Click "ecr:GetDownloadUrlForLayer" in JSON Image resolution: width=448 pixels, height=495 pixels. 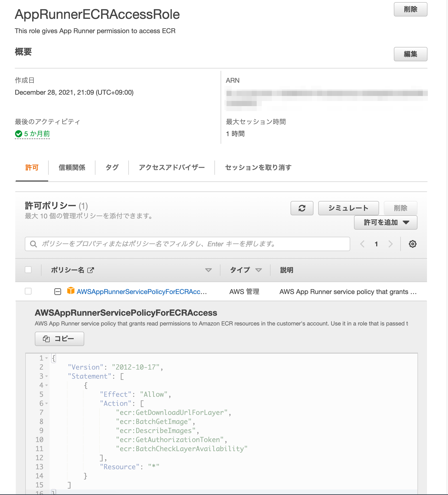(x=172, y=412)
